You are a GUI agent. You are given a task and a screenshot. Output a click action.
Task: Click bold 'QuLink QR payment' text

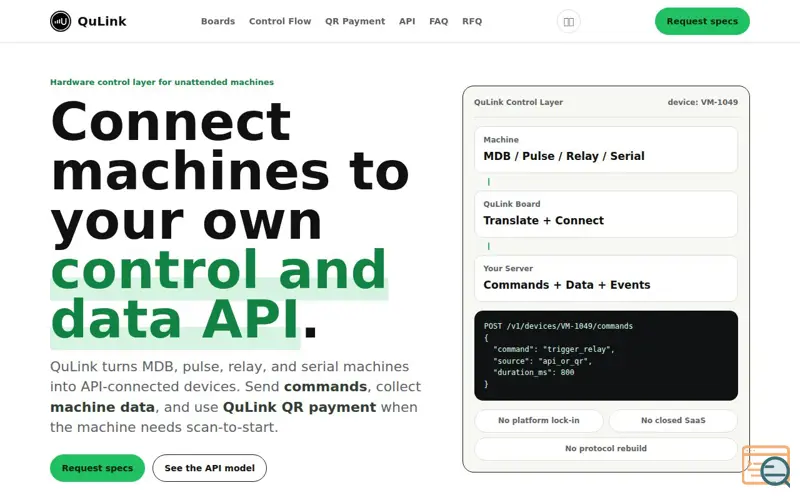(299, 407)
